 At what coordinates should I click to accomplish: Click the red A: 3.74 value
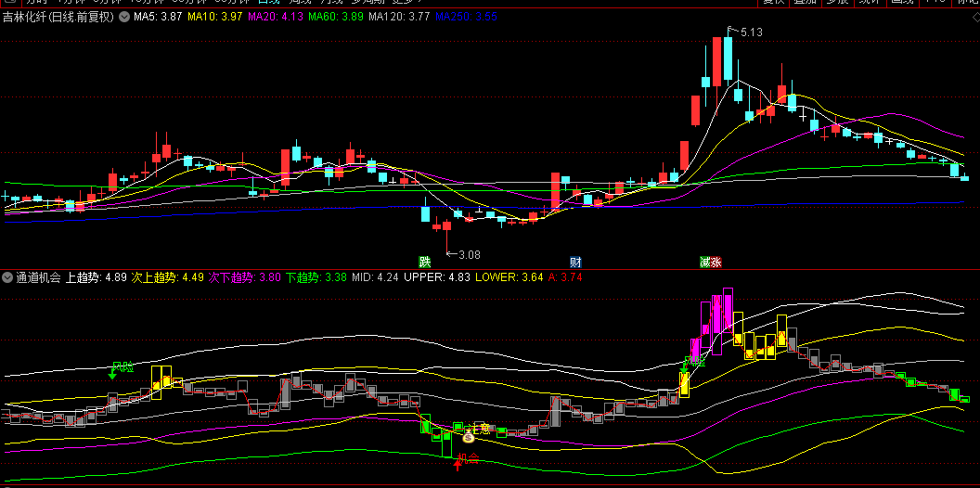click(565, 277)
